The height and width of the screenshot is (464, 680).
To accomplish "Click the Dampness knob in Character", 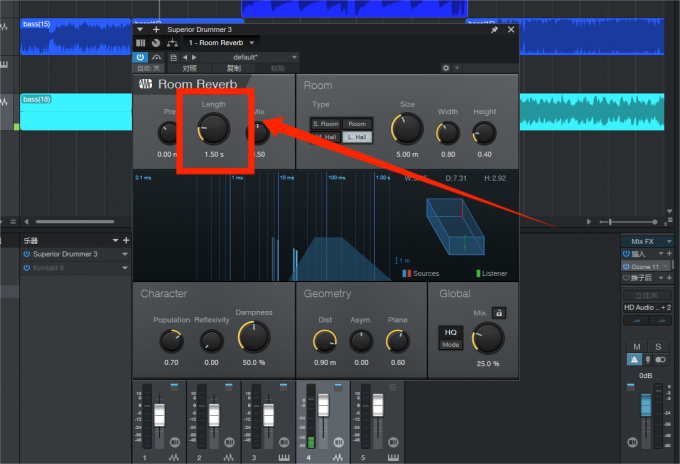I will click(254, 337).
